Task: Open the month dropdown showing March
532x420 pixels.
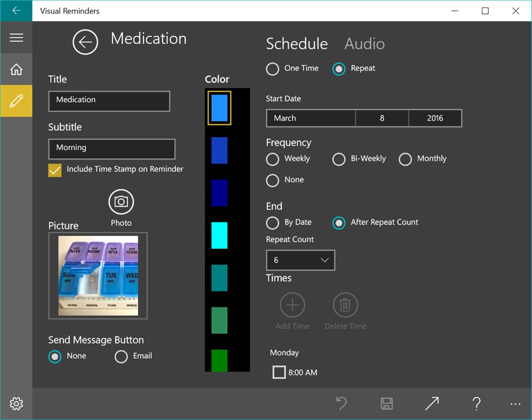Action: pyautogui.click(x=311, y=118)
